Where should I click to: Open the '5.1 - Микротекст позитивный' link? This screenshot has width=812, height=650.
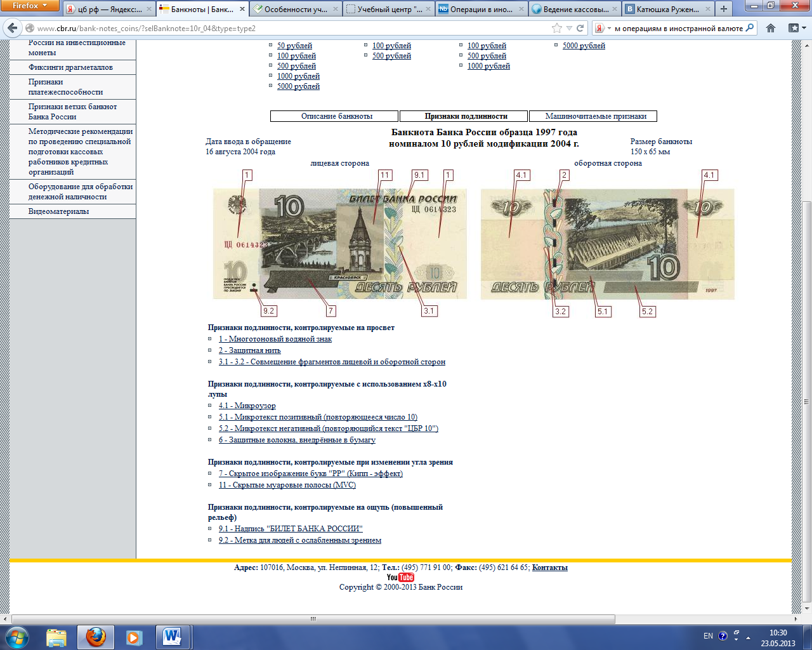point(318,417)
